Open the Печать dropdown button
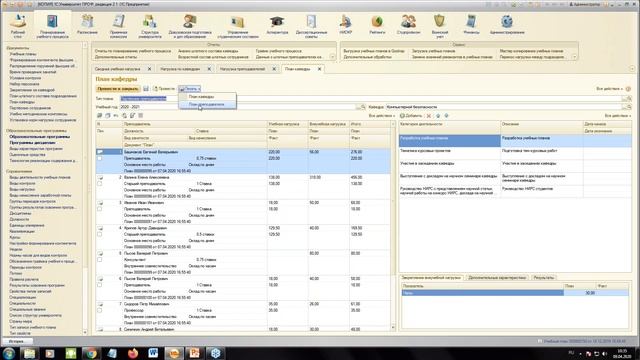Screen dimensions: 640x360 click(189, 89)
